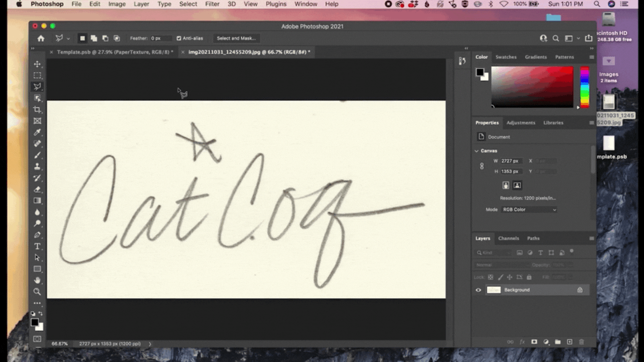The height and width of the screenshot is (362, 644).
Task: Open the Filter menu
Action: 212,4
